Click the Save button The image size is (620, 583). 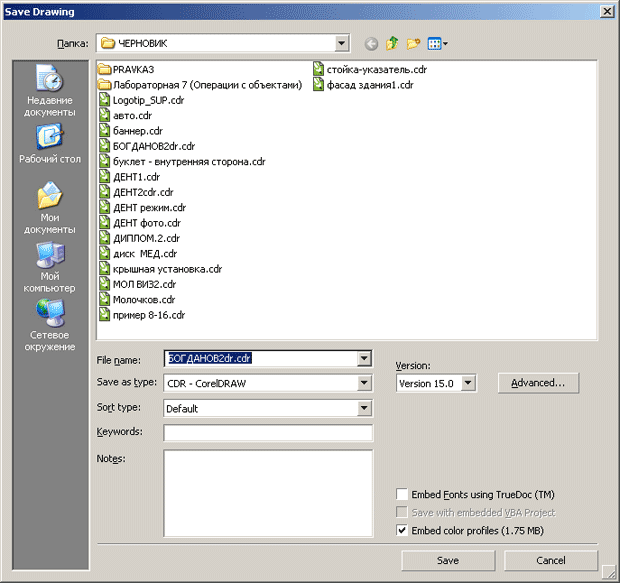point(448,560)
